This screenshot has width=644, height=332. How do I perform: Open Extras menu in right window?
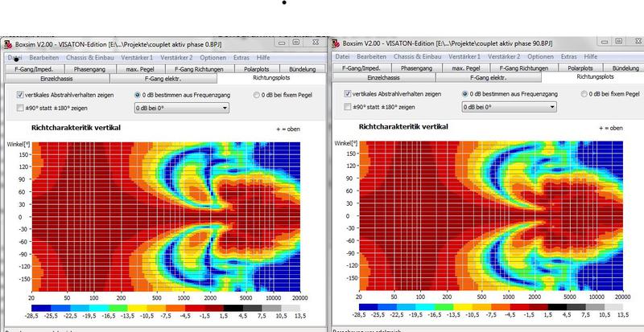(569, 56)
